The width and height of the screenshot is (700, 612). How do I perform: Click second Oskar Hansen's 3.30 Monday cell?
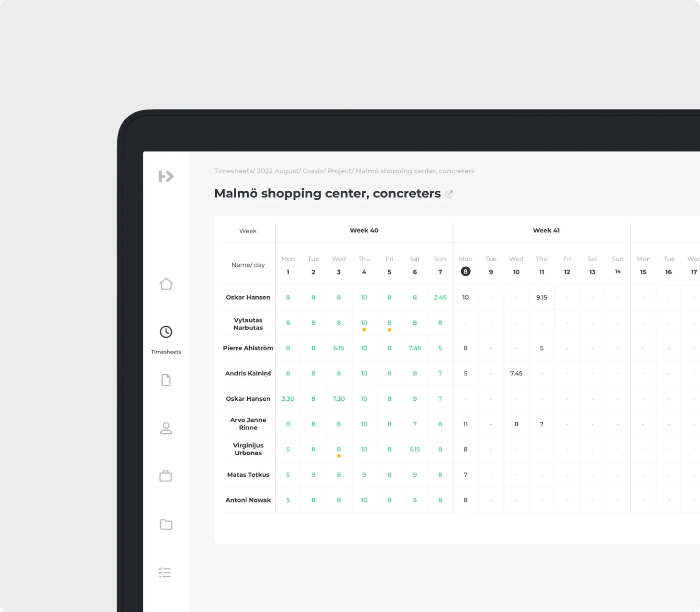[x=288, y=399]
